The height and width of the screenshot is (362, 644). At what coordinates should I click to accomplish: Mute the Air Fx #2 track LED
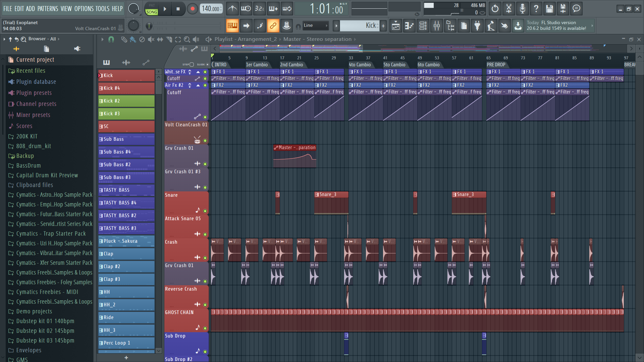pyautogui.click(x=205, y=85)
